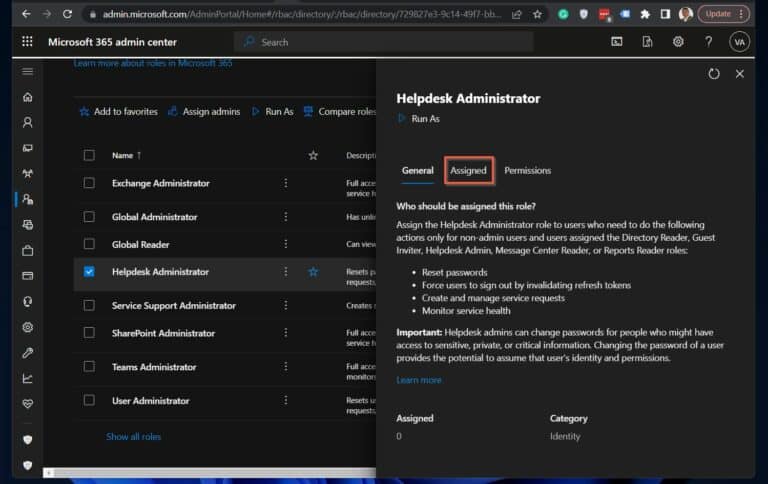Check Teams Administrator row checkbox
This screenshot has height=484, width=768.
[x=89, y=366]
